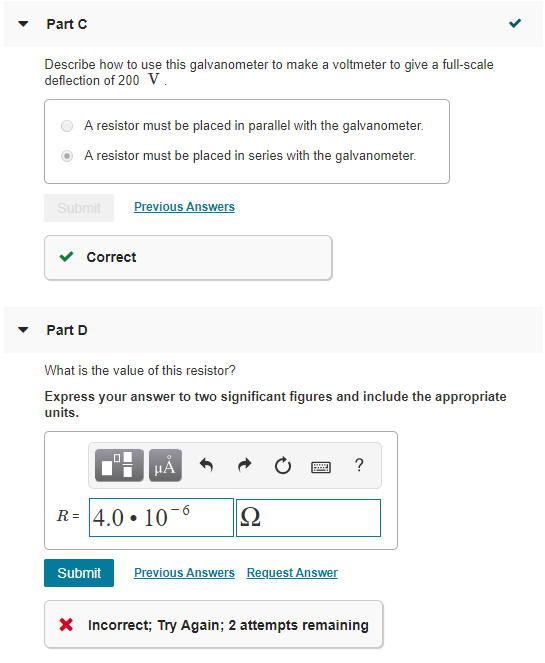The image size is (545, 663).
Task: Edit the R value field 4.0 • 10⁻⁶
Action: point(161,518)
